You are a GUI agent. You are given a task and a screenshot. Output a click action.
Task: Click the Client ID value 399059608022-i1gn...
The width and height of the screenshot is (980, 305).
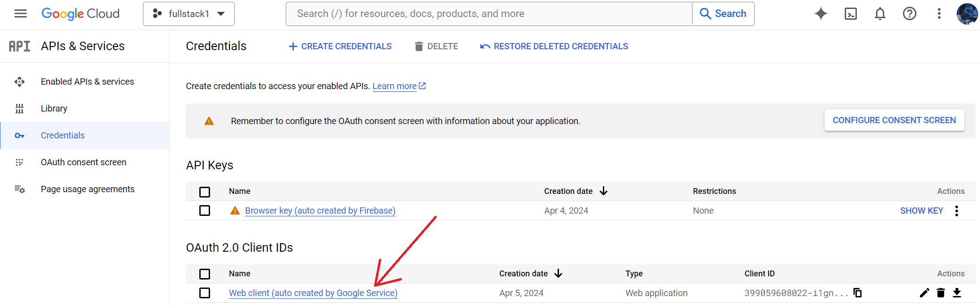(796, 293)
